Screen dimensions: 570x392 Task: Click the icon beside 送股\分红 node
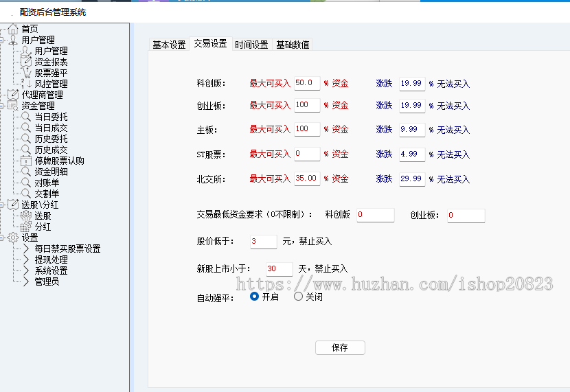click(13, 204)
